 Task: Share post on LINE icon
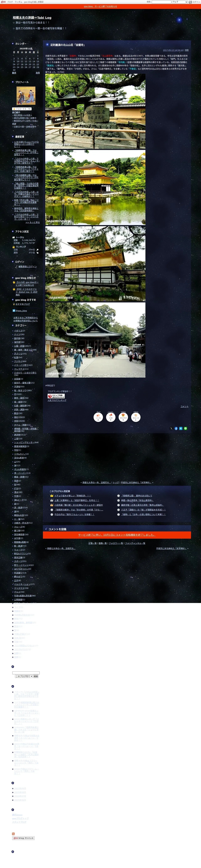186,429
